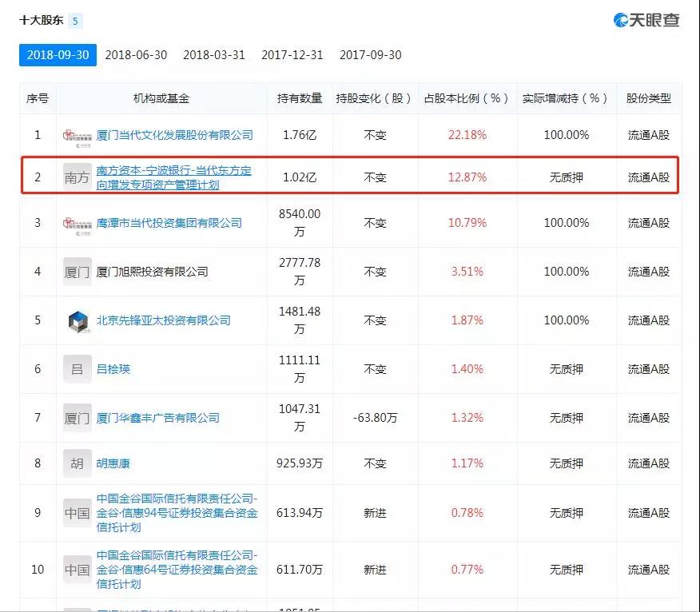Click the 8540.00万 holding amount cell
Viewport: 700px width, 612px height.
300,223
